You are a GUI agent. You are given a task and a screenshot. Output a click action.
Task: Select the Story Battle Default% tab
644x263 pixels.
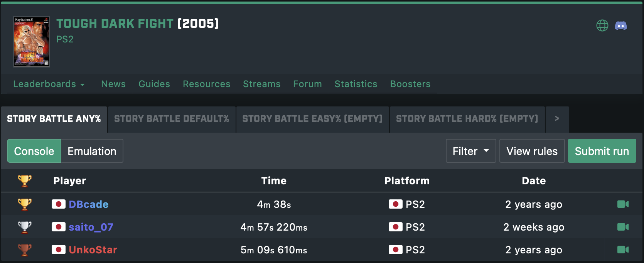pos(171,119)
